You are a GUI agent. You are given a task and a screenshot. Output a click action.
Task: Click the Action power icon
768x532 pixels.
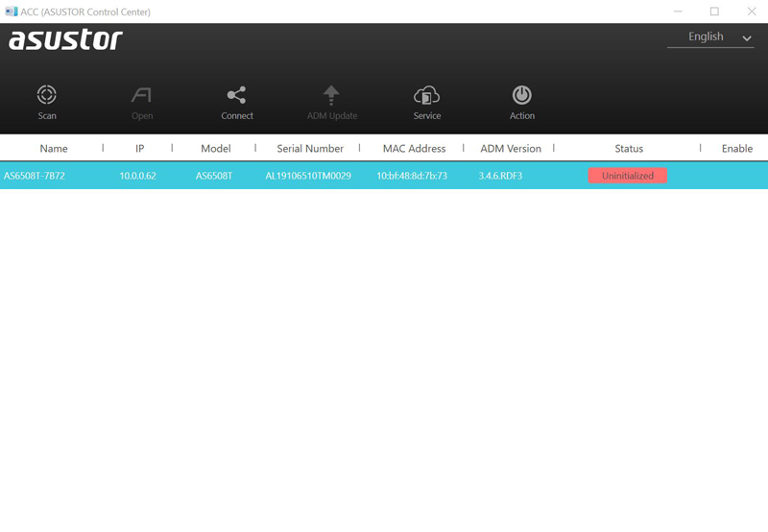tap(521, 94)
